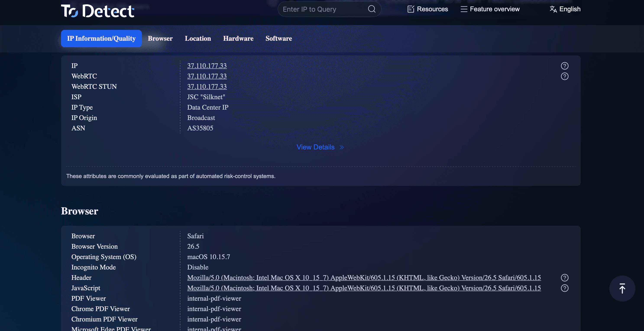Select the Data Center IP value
The width and height of the screenshot is (644, 331).
pyautogui.click(x=207, y=107)
